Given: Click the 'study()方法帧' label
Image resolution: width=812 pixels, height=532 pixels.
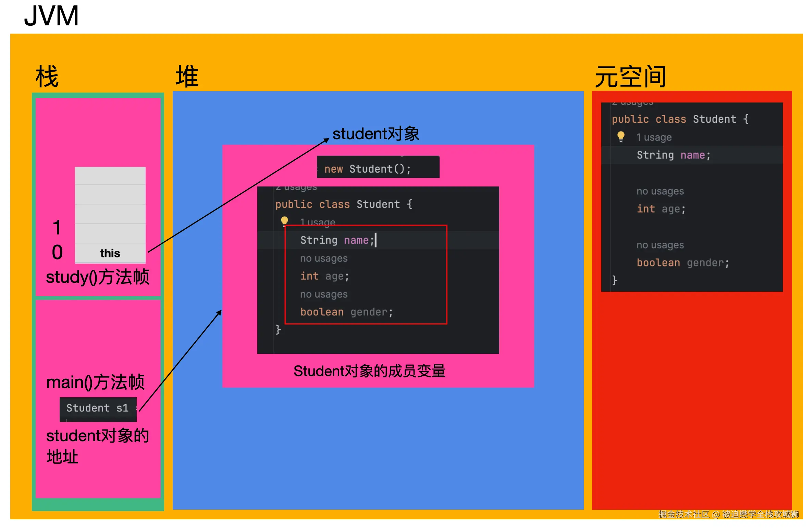Looking at the screenshot, I should [98, 277].
